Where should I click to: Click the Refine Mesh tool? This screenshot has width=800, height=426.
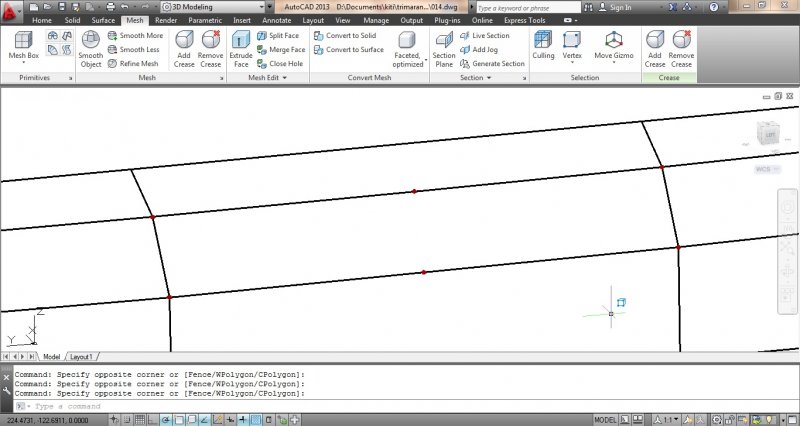(x=133, y=64)
